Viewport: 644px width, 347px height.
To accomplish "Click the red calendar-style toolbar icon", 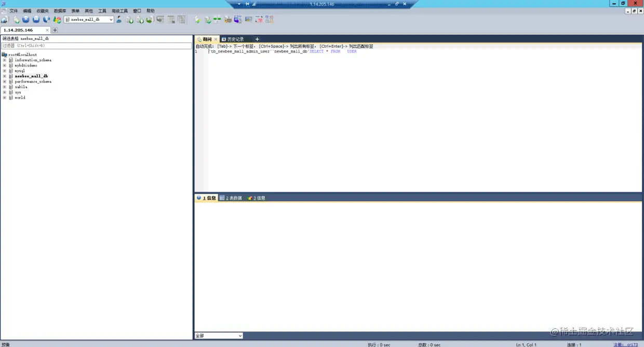I will coord(259,20).
